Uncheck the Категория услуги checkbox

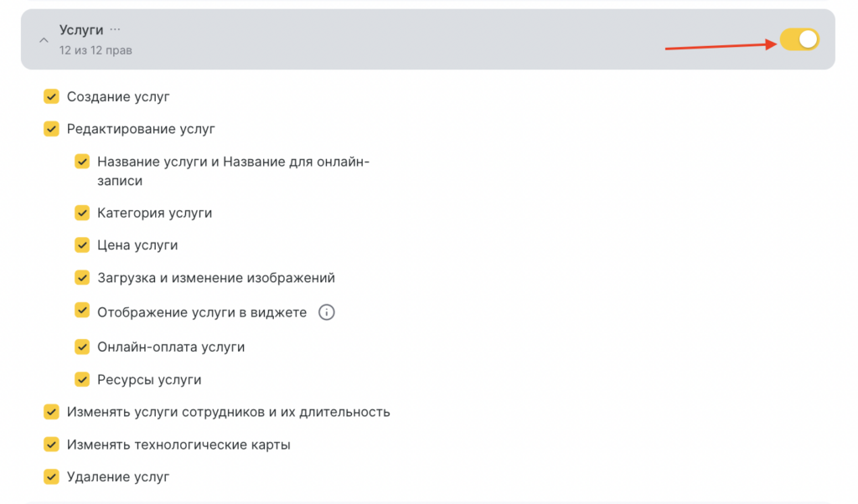pos(82,213)
